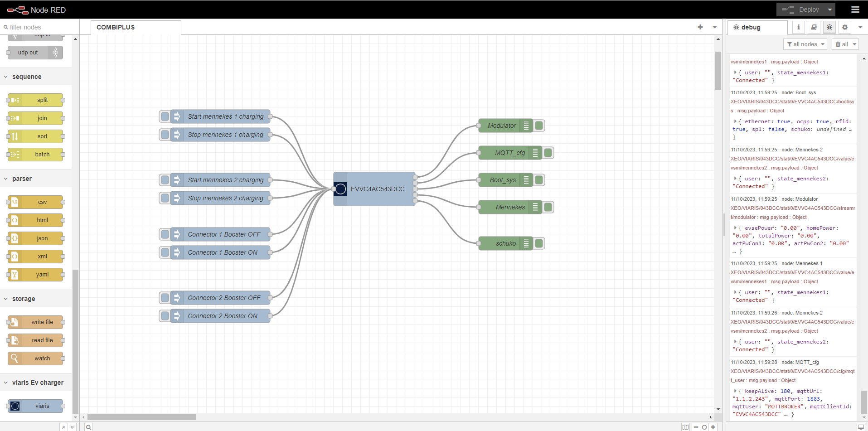This screenshot has height=431, width=868.
Task: Open the all nodes filter dropdown
Action: 805,44
